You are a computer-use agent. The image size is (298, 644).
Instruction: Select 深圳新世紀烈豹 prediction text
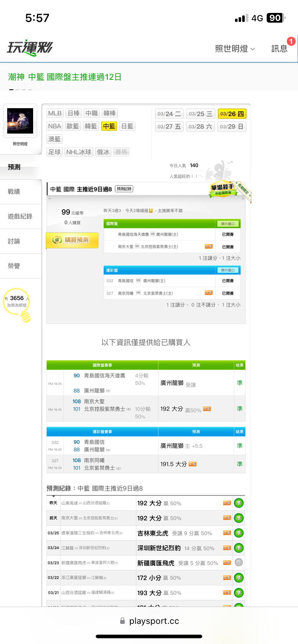[159, 548]
